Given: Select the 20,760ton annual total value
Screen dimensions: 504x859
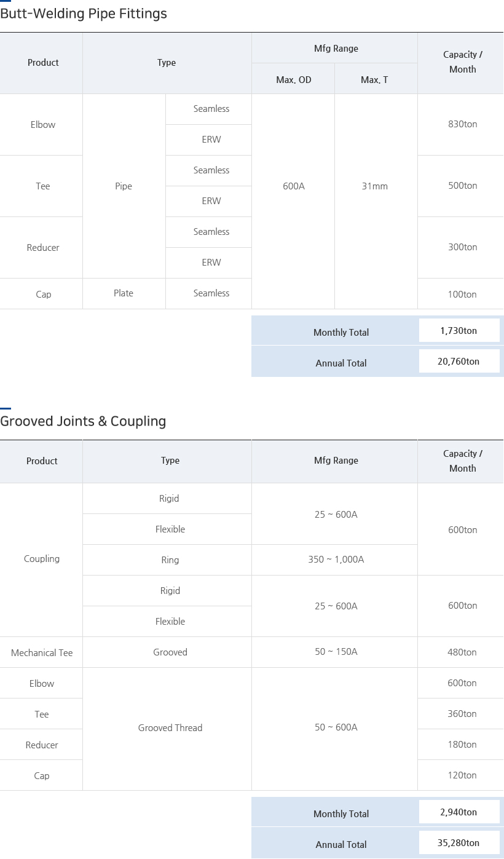Looking at the screenshot, I should [459, 362].
